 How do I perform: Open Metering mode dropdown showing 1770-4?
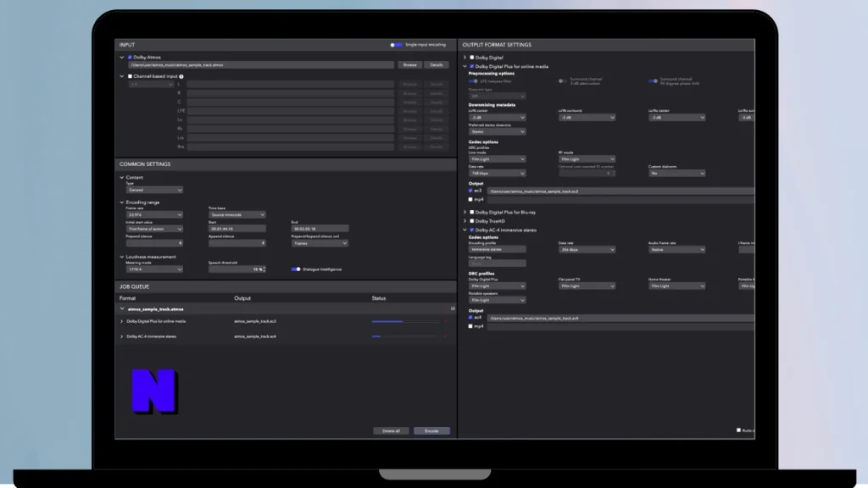[154, 269]
